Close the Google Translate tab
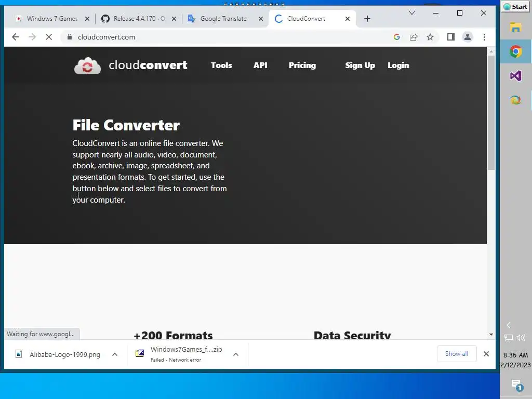Image resolution: width=532 pixels, height=399 pixels. pos(261,19)
